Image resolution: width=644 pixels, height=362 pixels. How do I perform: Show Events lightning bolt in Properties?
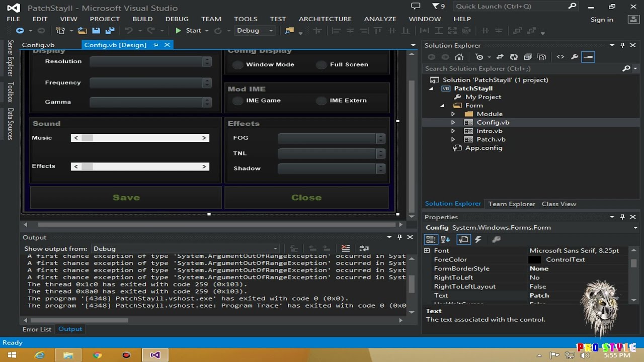click(x=478, y=240)
